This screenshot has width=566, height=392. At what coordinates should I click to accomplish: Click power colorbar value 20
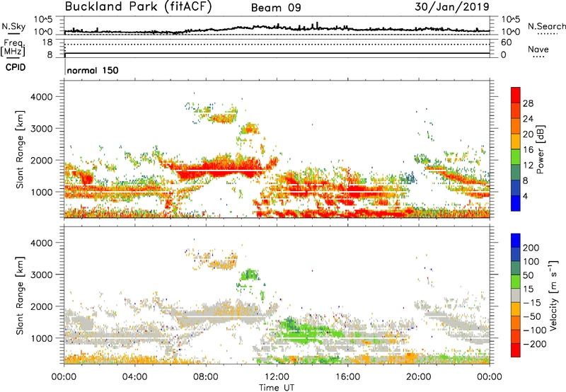[528, 134]
